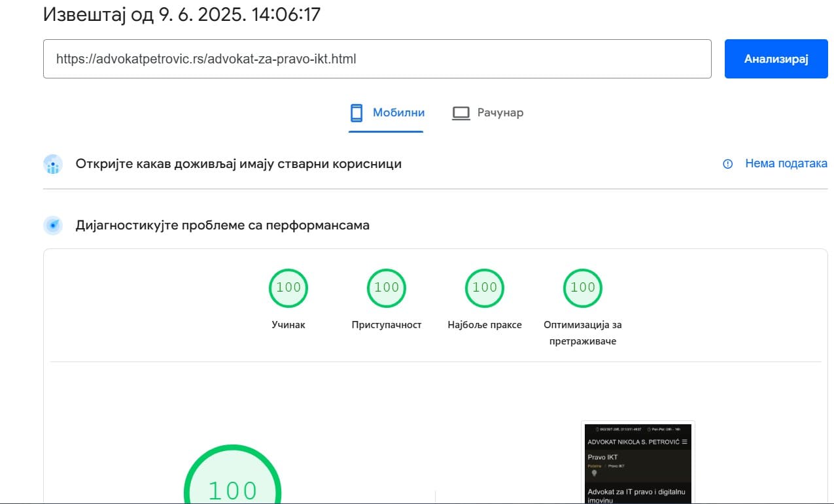Click the laptop icon beside Рачунар
Image resolution: width=834 pixels, height=504 pixels.
coord(461,113)
